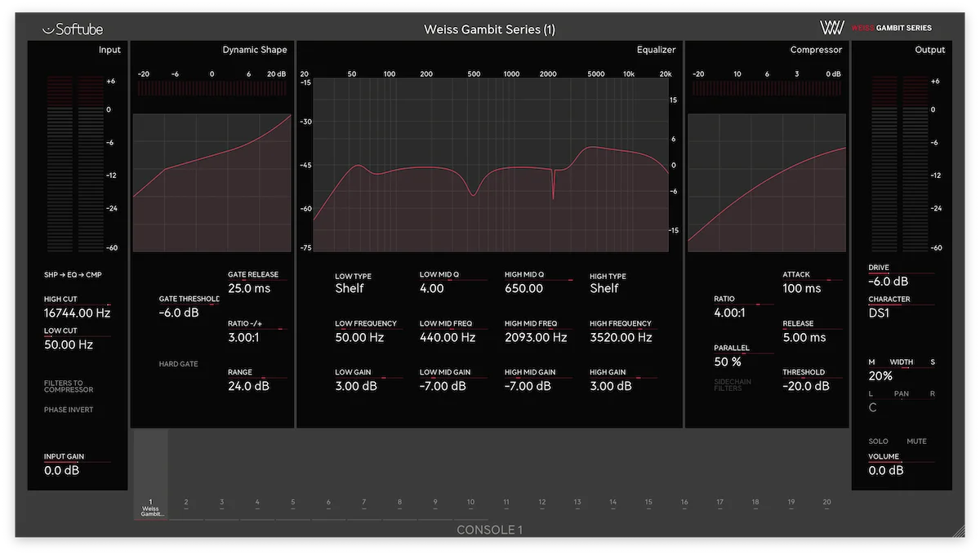Select channel 15 tab
This screenshot has height=555, width=980.
649,504
